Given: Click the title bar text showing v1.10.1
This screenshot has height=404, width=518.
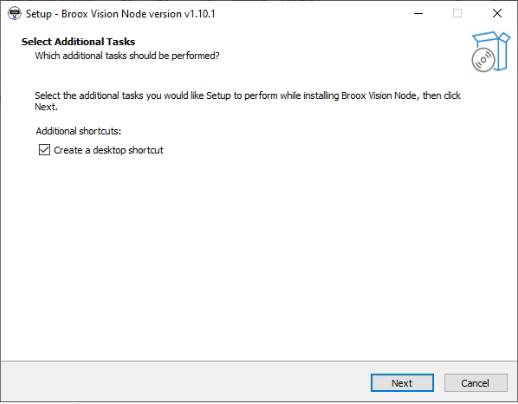Looking at the screenshot, I should (x=200, y=14).
